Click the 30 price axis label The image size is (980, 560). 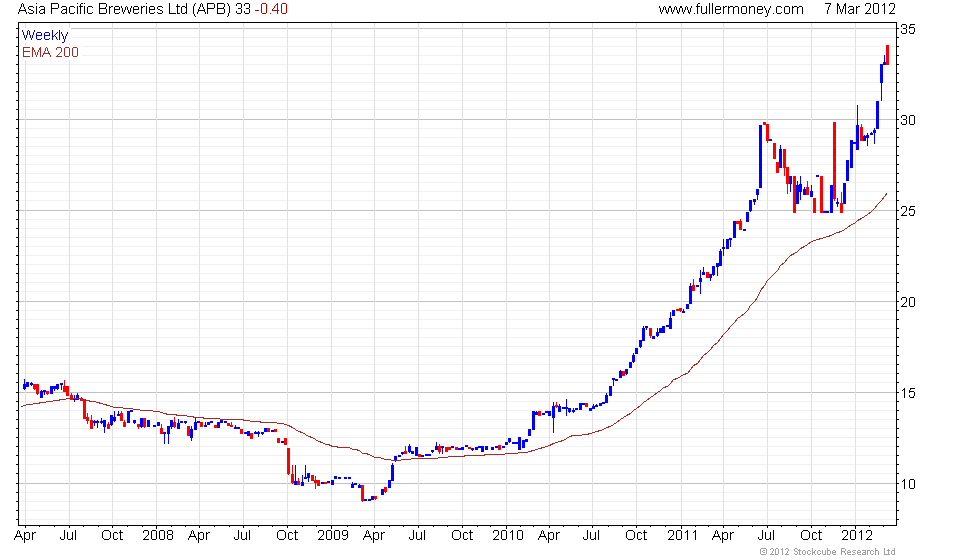(x=908, y=120)
